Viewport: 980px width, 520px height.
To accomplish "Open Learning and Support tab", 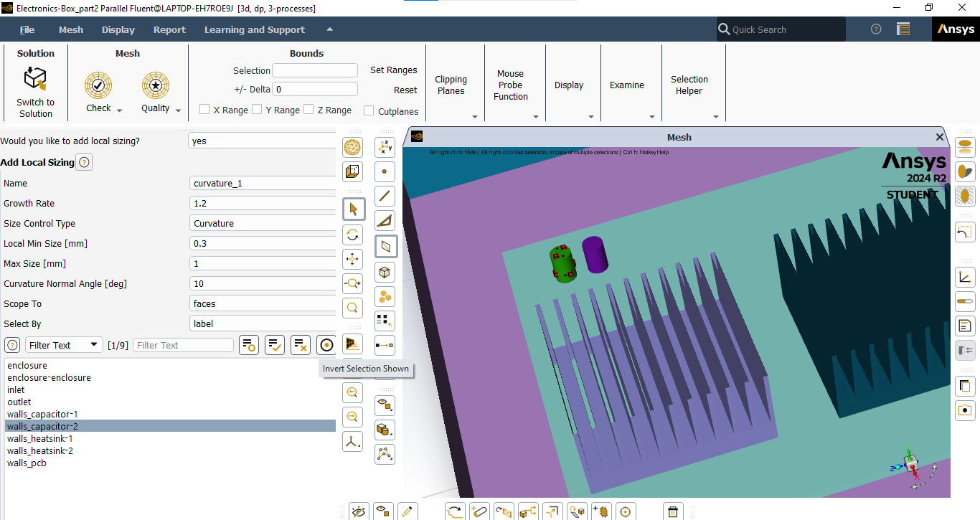I will (255, 29).
